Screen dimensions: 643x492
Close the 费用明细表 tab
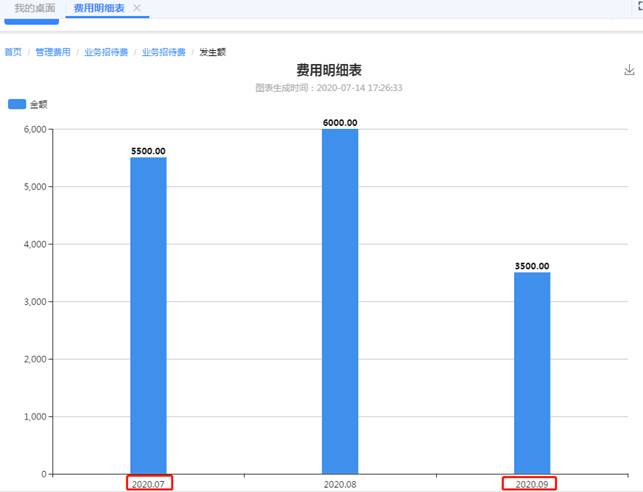point(137,8)
